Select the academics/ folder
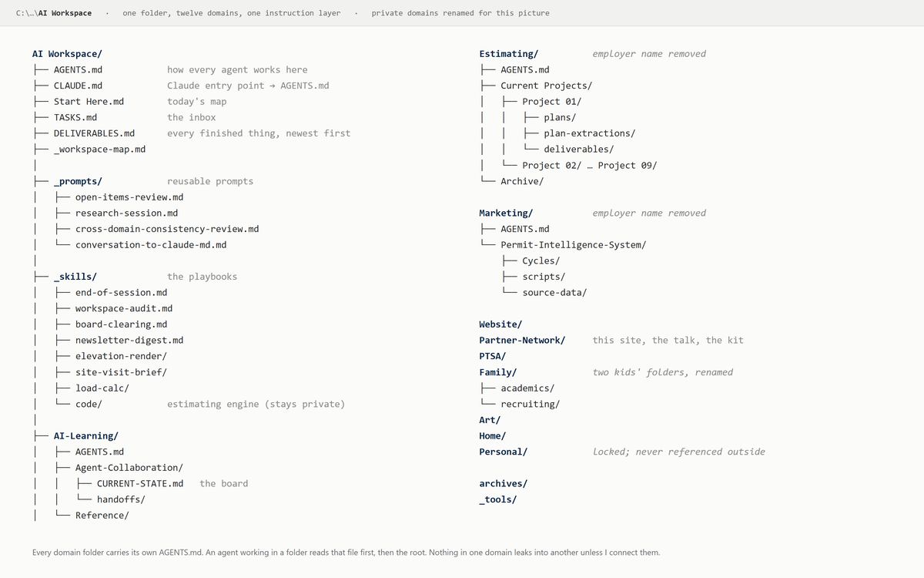924x578 pixels. (527, 388)
